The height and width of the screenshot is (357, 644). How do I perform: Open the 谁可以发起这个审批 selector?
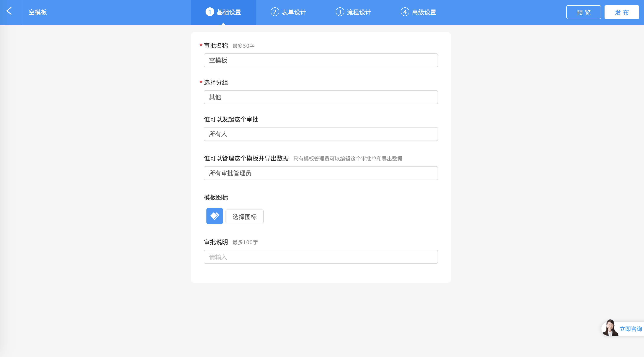click(x=321, y=134)
